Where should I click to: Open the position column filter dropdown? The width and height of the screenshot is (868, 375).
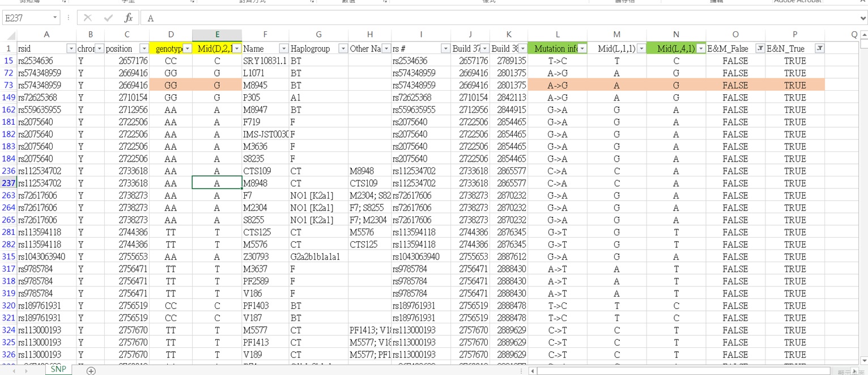144,49
